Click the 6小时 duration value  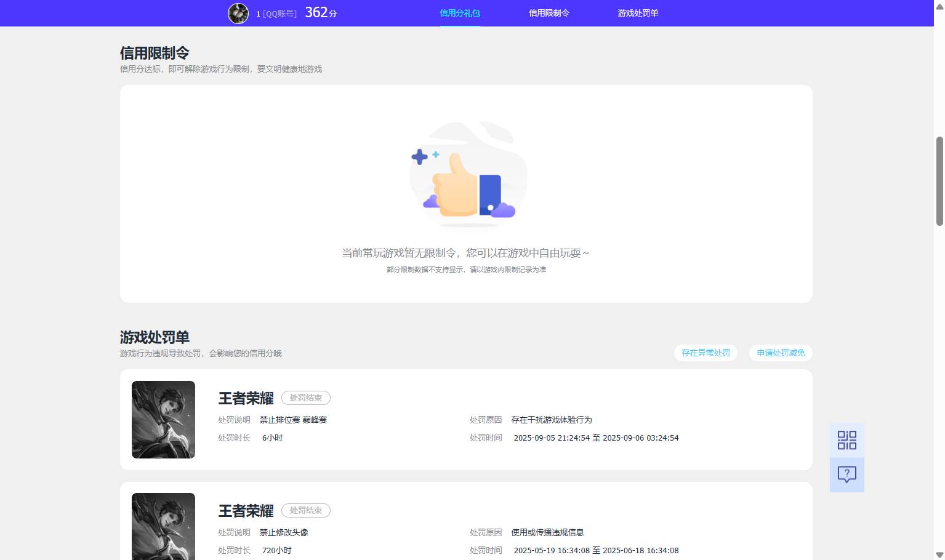point(272,438)
